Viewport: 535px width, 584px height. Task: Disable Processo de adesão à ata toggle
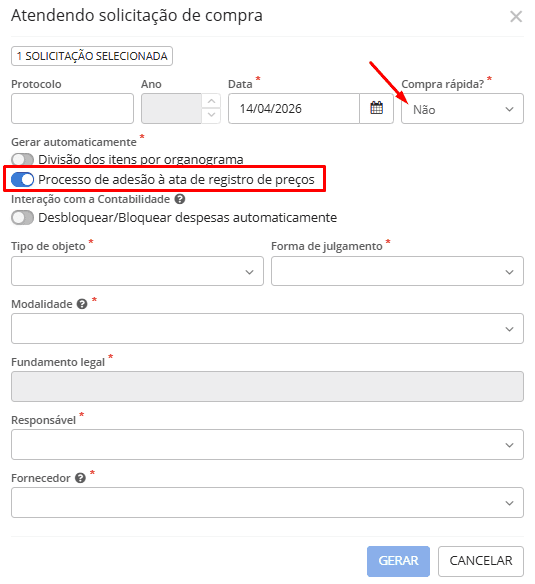tap(22, 180)
